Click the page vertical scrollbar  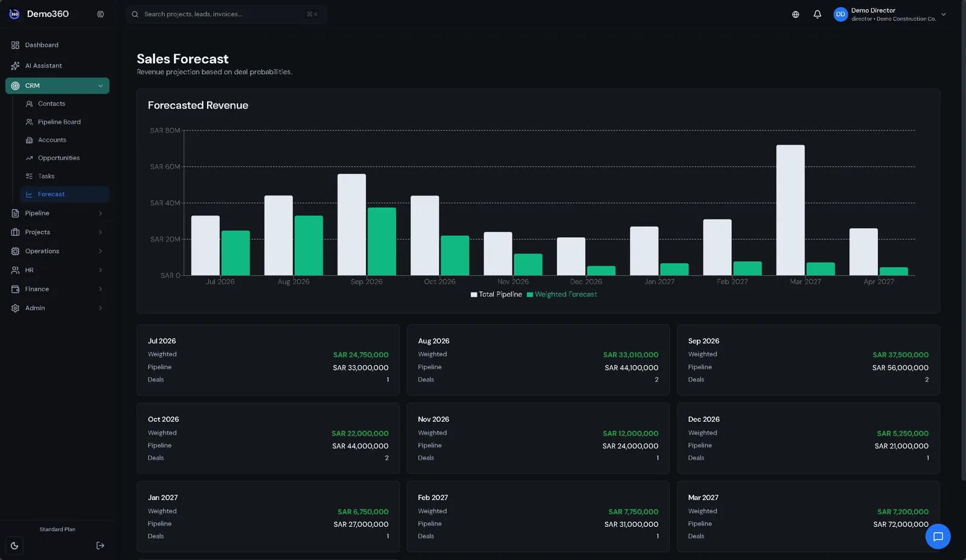click(964, 241)
